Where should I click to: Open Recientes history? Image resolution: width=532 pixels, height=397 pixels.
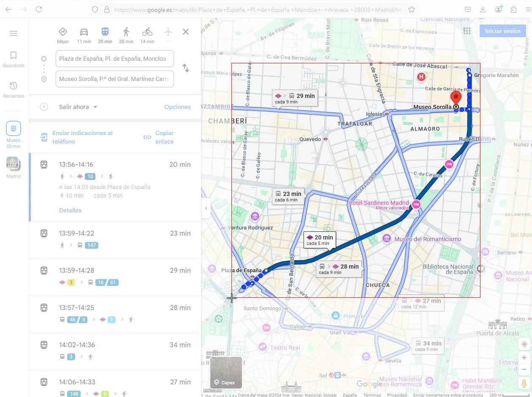[14, 90]
